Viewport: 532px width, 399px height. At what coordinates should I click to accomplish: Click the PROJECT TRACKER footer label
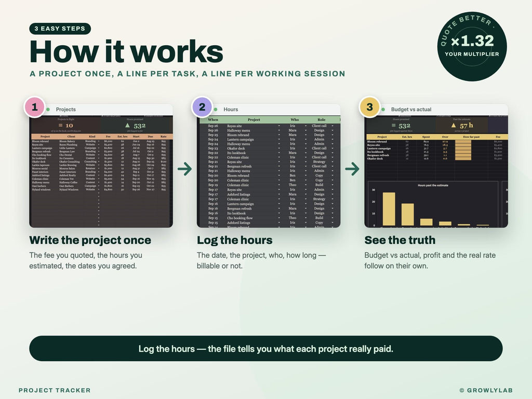point(55,390)
